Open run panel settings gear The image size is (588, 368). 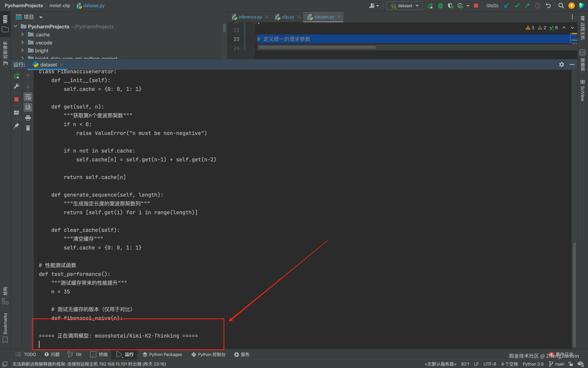pos(561,64)
